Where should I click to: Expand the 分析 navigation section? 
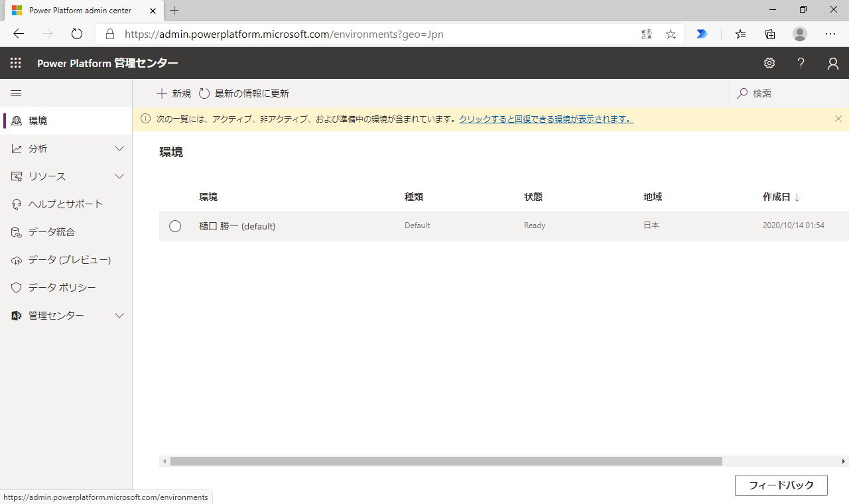coord(119,149)
